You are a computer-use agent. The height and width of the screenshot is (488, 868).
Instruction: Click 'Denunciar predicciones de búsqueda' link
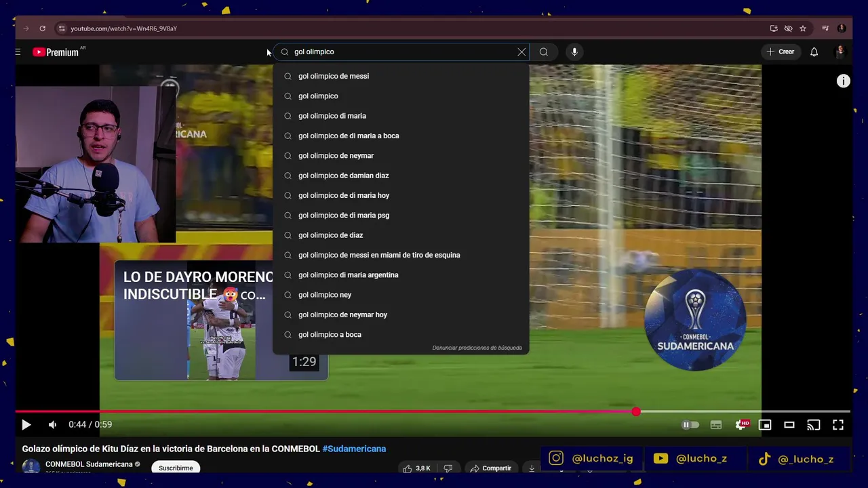point(477,348)
